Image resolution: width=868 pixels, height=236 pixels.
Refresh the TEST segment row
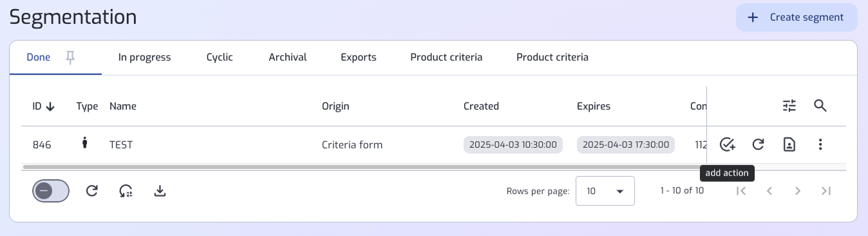coord(759,144)
